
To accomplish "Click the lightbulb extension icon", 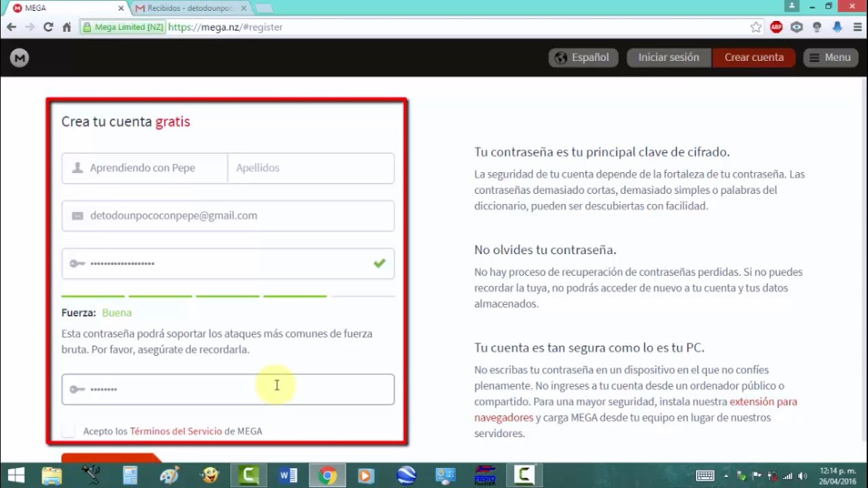I will click(817, 27).
